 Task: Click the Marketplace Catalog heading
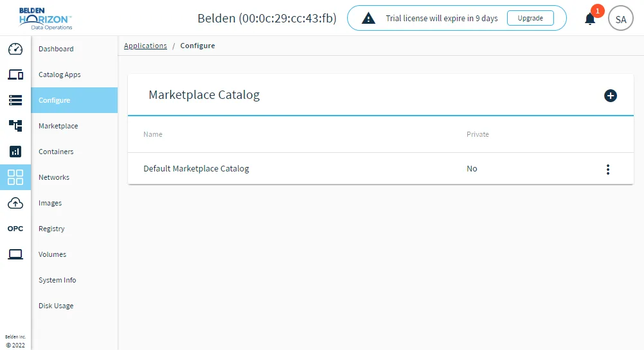[204, 95]
